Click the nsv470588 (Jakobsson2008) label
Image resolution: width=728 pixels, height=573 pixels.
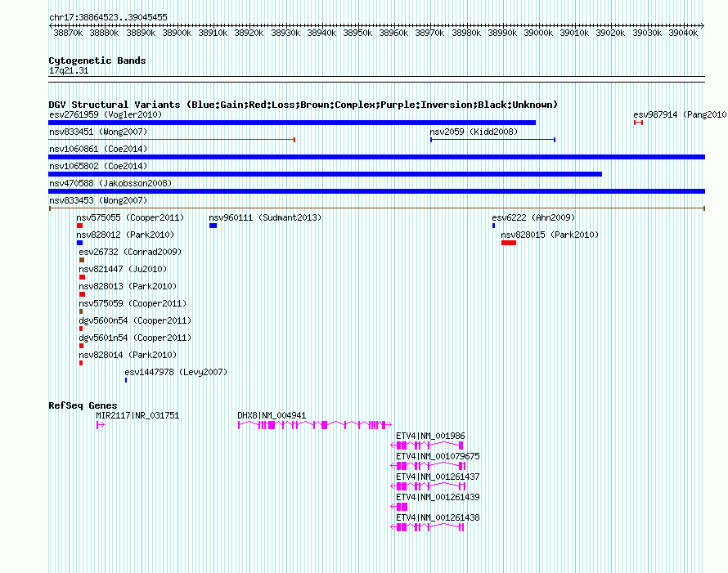coord(110,183)
